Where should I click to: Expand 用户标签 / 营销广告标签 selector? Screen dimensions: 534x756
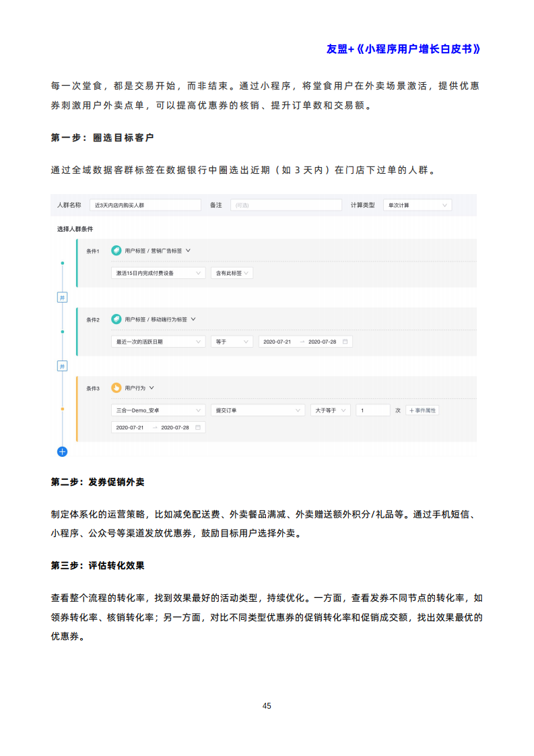point(158,251)
